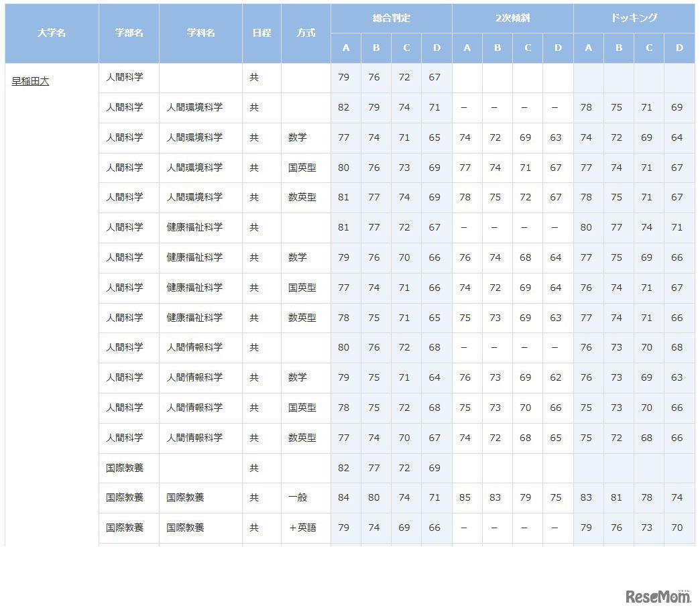Click the A subheader under 総合判定
The height and width of the screenshot is (612, 700).
(x=346, y=48)
